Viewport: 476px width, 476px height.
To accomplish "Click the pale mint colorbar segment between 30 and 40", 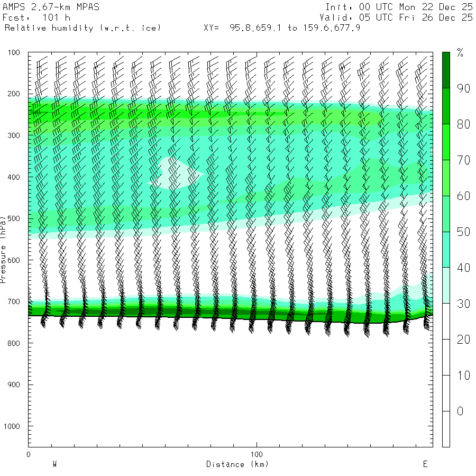I will [446, 286].
